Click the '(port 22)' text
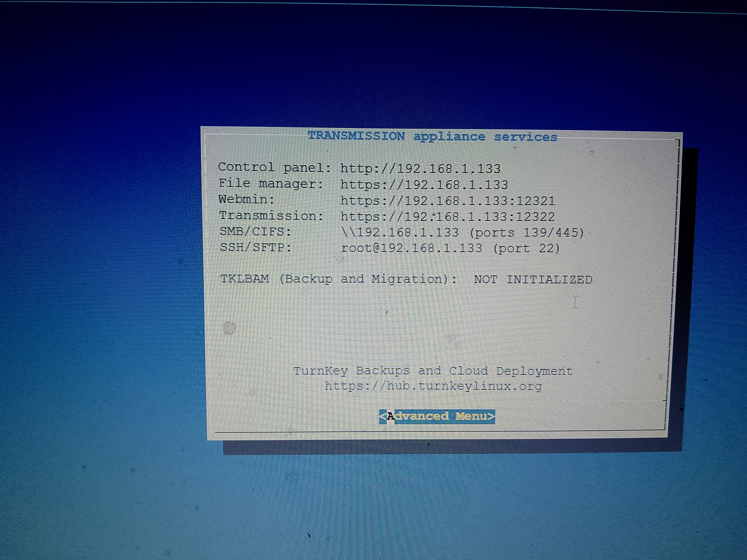 point(526,248)
